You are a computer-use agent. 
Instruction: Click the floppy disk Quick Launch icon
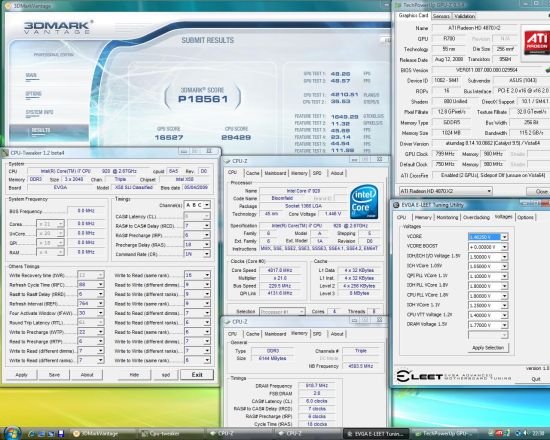61,434
